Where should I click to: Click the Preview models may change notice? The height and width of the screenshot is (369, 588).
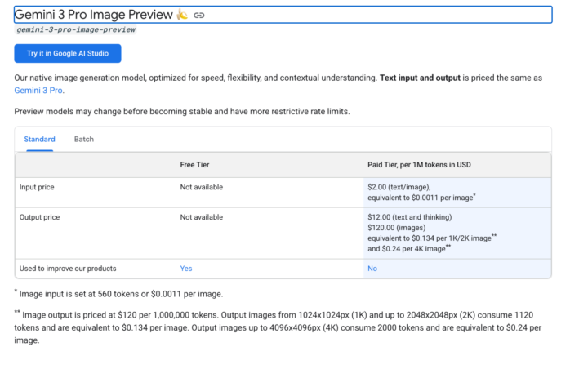point(182,112)
